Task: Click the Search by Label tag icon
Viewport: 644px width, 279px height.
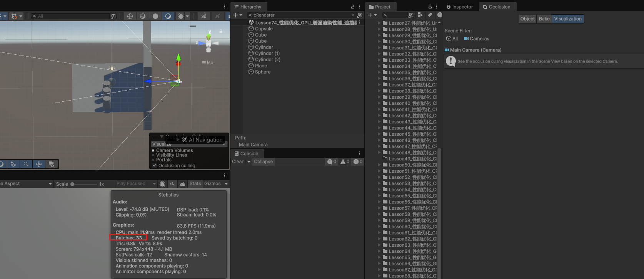Action: (x=430, y=15)
